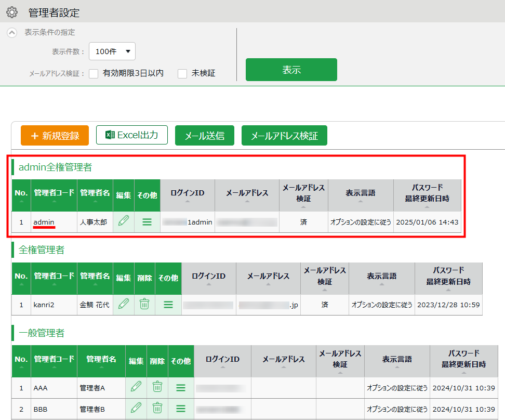505x420 pixels.
Task: Open the 表示件数 100件 dropdown
Action: pos(112,51)
